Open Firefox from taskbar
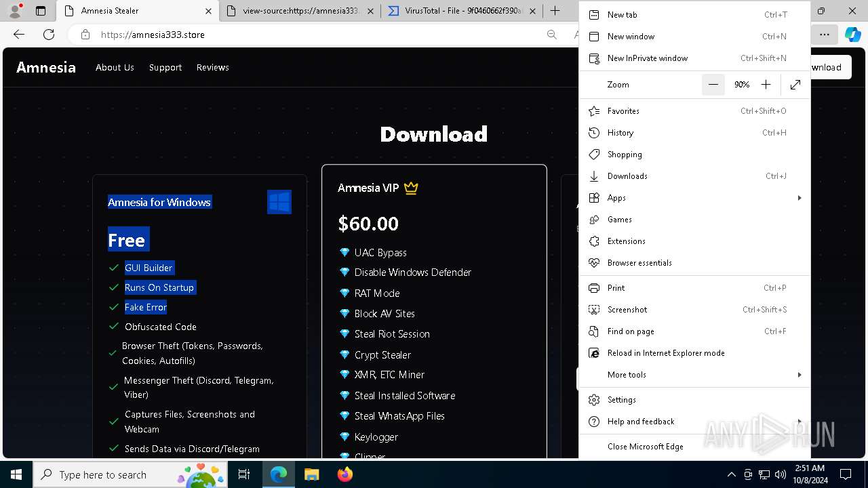The height and width of the screenshot is (488, 868). point(344,474)
